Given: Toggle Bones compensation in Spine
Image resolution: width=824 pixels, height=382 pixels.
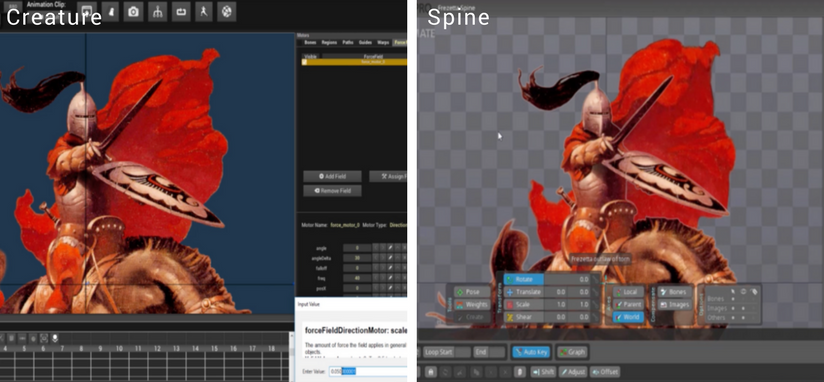Looking at the screenshot, I should pyautogui.click(x=674, y=292).
